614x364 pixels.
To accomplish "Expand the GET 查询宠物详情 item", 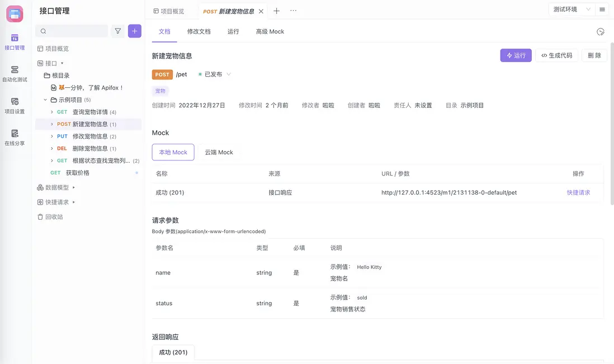I will pos(51,112).
